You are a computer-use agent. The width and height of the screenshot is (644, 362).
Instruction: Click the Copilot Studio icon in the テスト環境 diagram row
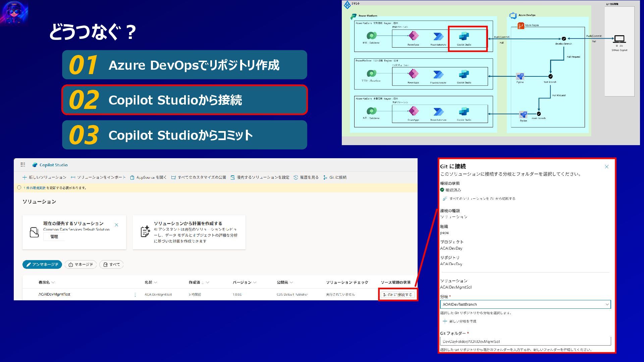tap(464, 74)
